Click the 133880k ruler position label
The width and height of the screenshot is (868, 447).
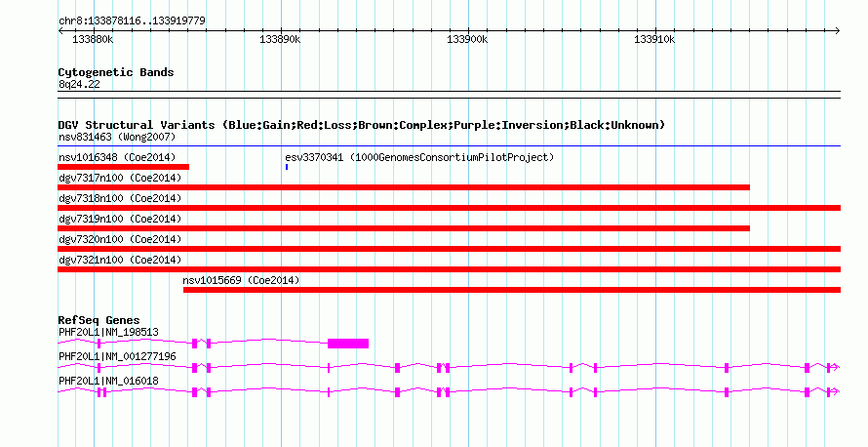tap(93, 39)
